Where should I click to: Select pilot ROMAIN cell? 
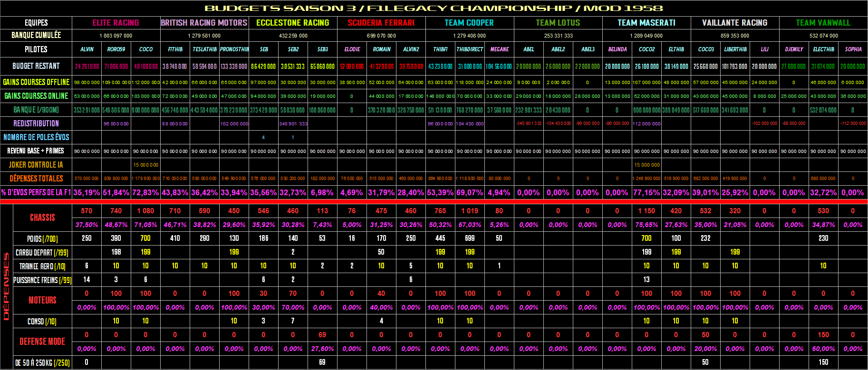(x=381, y=49)
